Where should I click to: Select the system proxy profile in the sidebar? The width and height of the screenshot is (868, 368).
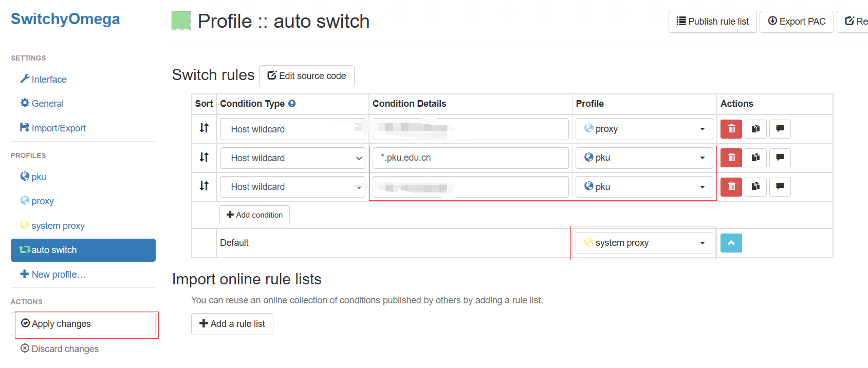tap(52, 225)
